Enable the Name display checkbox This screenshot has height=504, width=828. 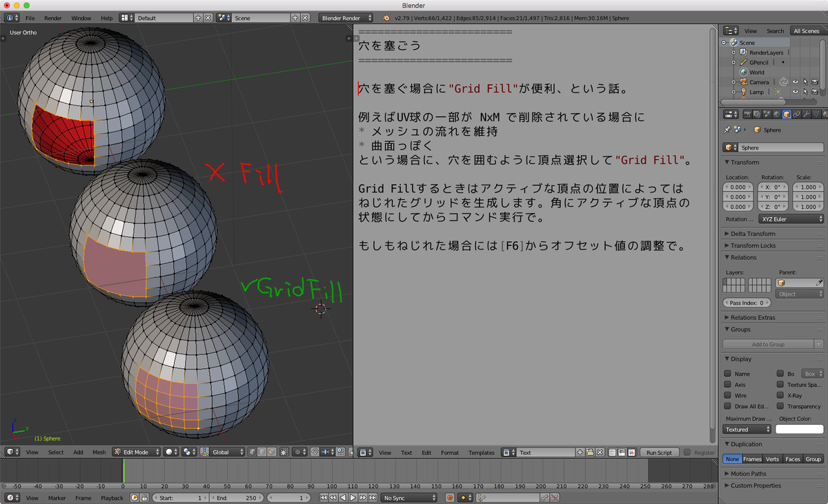click(x=727, y=373)
